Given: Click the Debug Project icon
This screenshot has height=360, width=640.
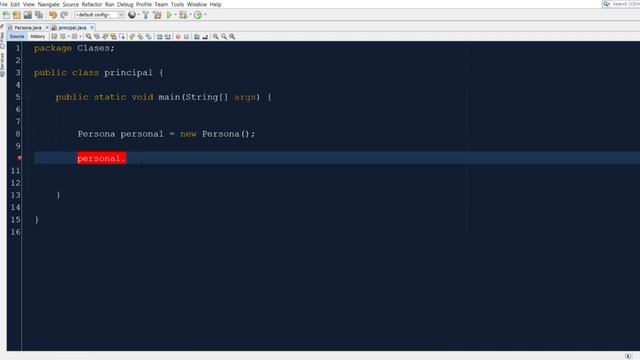Looking at the screenshot, I should (x=183, y=15).
